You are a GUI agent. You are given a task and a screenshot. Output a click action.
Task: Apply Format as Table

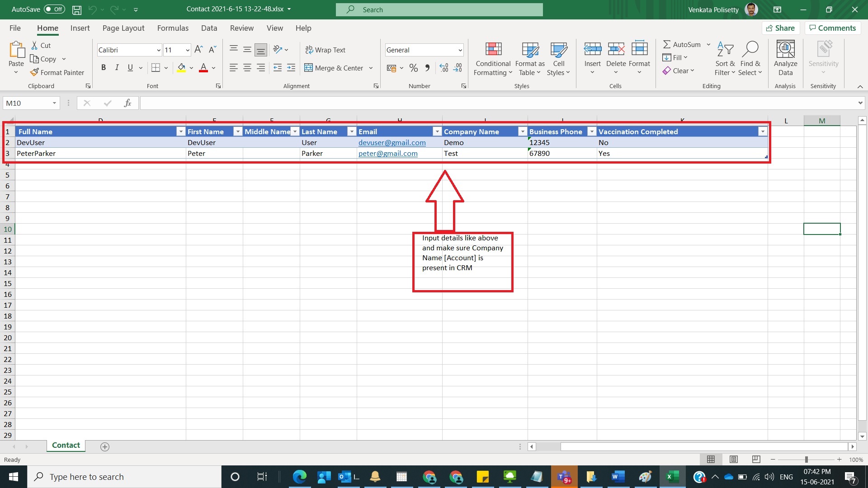529,58
